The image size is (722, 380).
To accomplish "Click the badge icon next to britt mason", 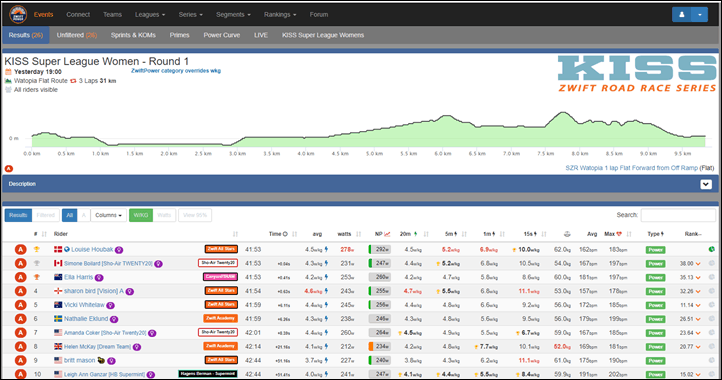I will tap(101, 360).
